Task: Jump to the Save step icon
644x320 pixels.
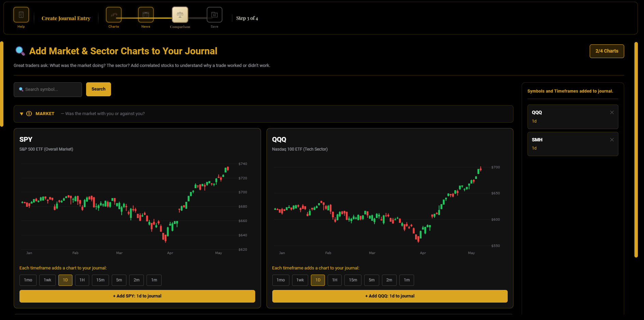Action: (215, 15)
